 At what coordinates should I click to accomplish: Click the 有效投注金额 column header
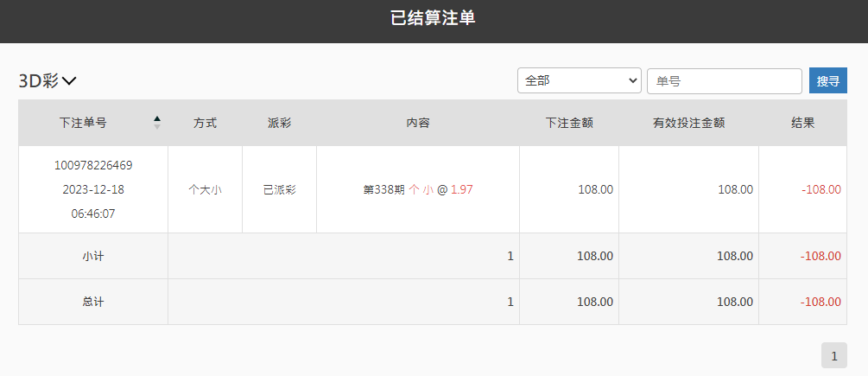pyautogui.click(x=688, y=123)
